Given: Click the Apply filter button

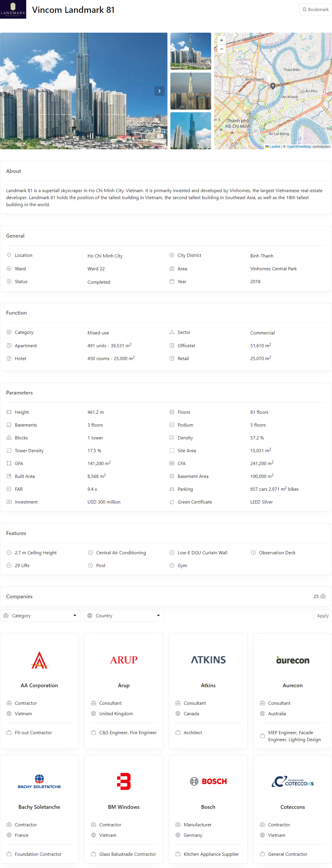Looking at the screenshot, I should tap(322, 616).
